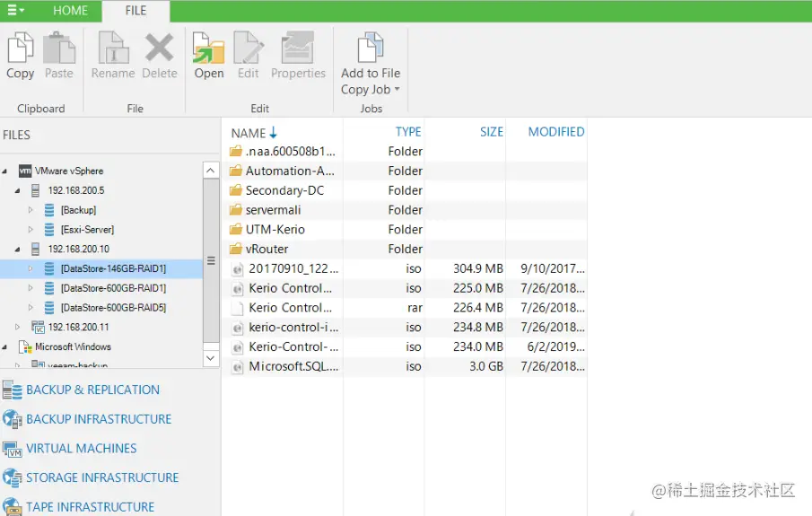
Task: Click the tree scrollbar down arrow
Action: (x=210, y=358)
